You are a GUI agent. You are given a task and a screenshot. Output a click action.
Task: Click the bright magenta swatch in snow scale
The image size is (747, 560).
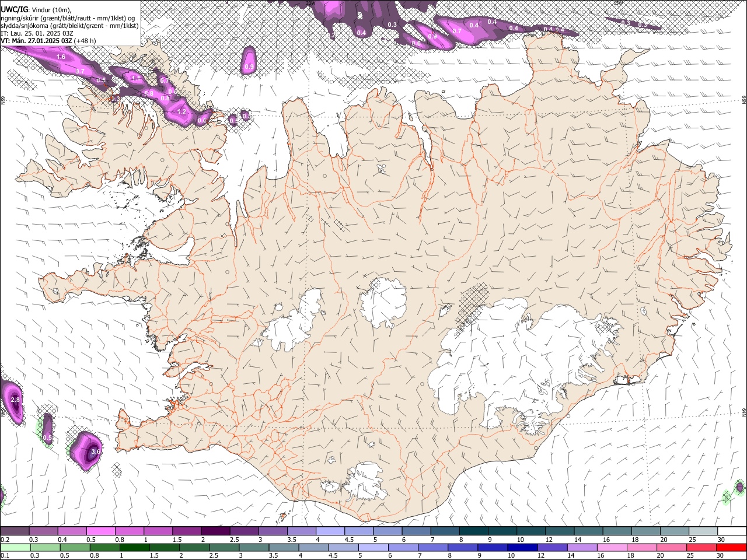click(x=101, y=531)
